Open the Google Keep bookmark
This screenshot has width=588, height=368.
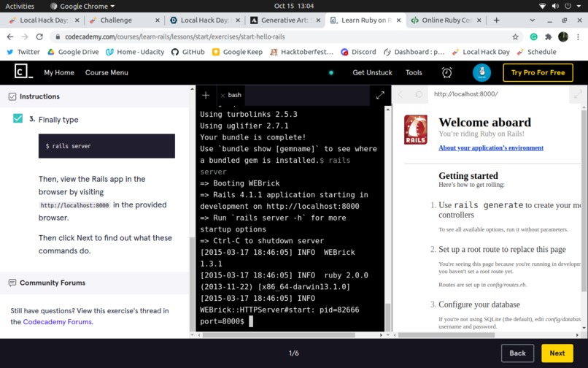click(x=237, y=52)
